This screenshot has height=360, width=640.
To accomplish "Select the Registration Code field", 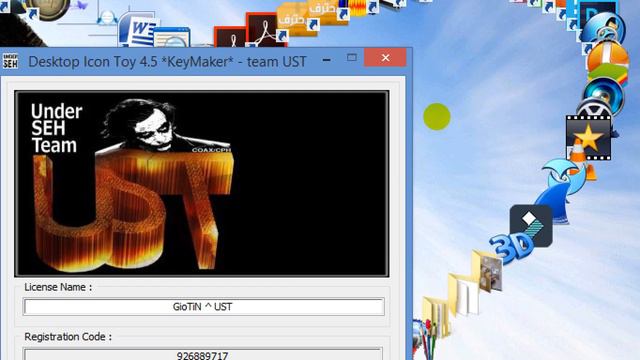I will (203, 354).
